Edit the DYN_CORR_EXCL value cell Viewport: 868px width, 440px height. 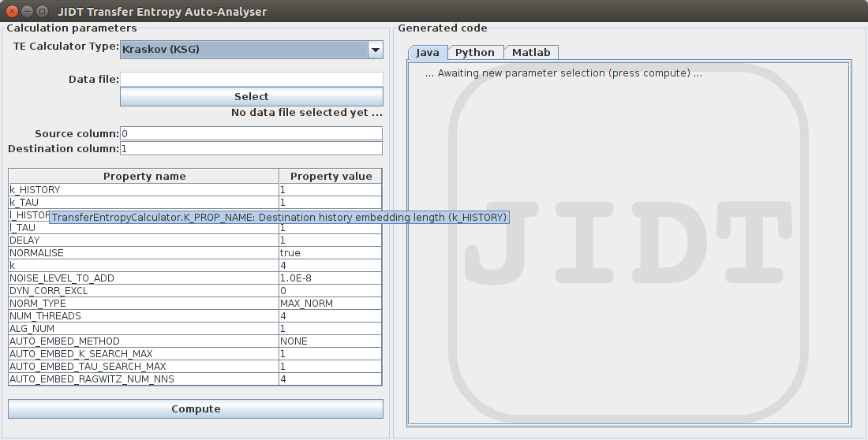pos(331,291)
